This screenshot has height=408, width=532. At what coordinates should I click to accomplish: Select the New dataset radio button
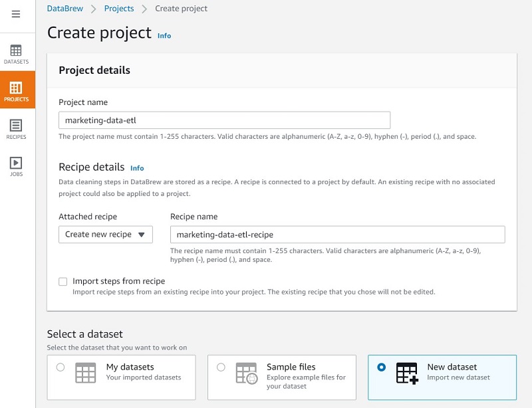pos(381,367)
